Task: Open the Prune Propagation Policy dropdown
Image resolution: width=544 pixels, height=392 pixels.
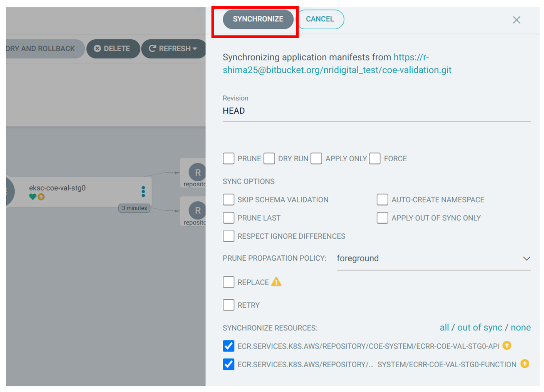Action: (433, 258)
